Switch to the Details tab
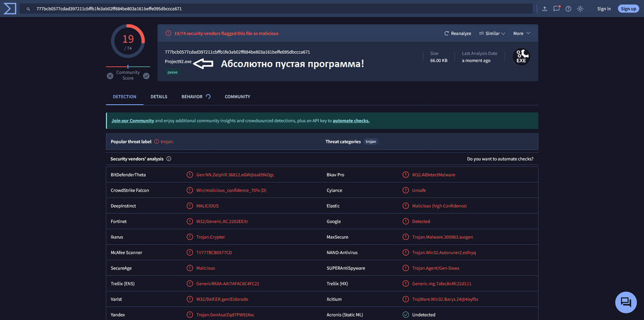 click(159, 97)
